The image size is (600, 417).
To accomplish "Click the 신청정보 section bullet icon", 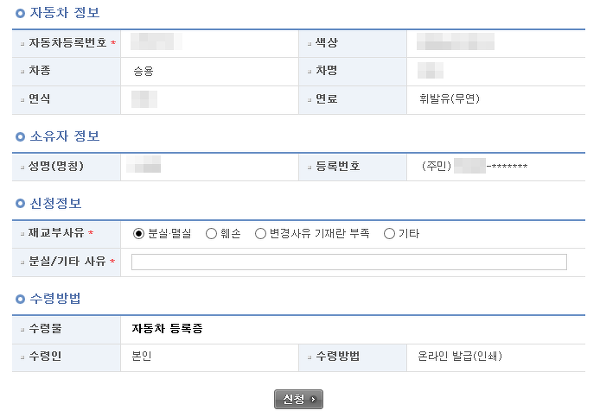I will click(20, 204).
